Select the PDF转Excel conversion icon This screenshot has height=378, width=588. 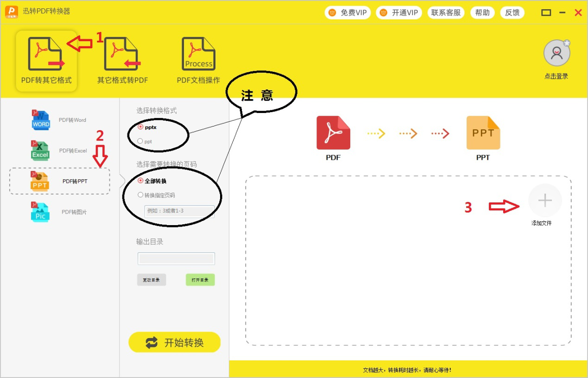[40, 150]
